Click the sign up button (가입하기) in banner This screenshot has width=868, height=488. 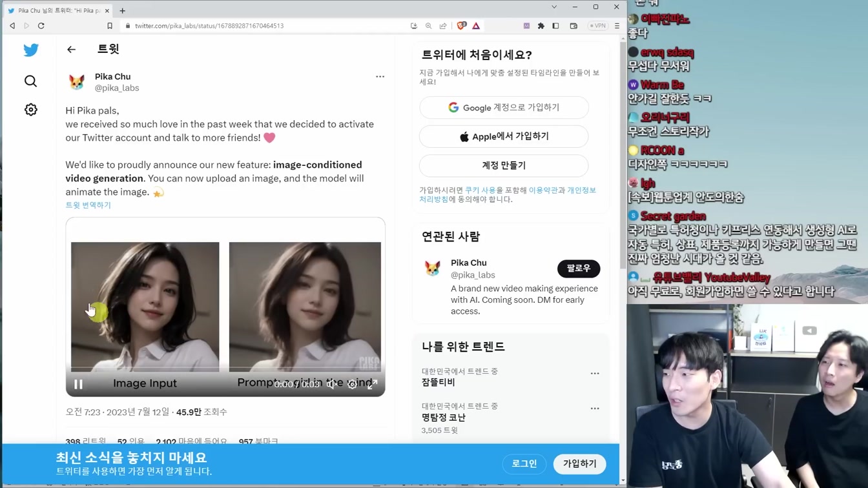(x=579, y=463)
